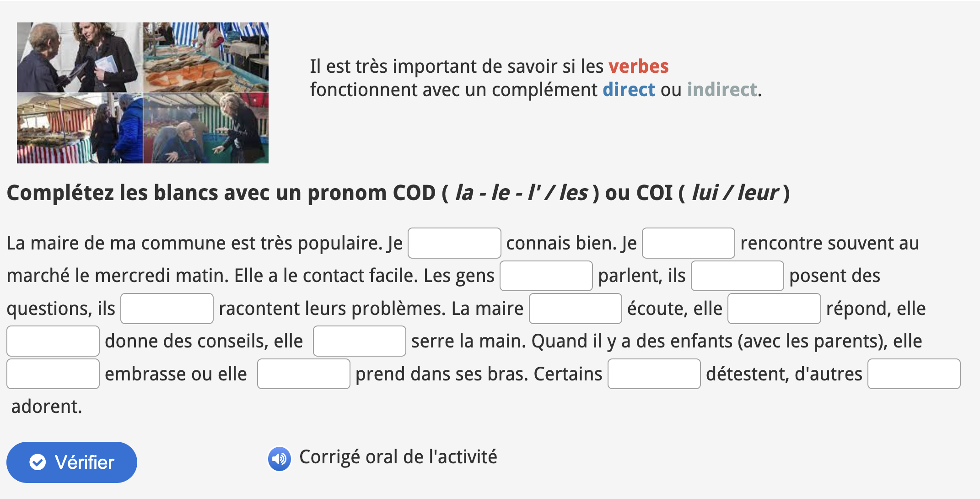Screen dimensions: 980x499
Task: Open the Corrigé oral de l'activité link
Action: (398, 457)
